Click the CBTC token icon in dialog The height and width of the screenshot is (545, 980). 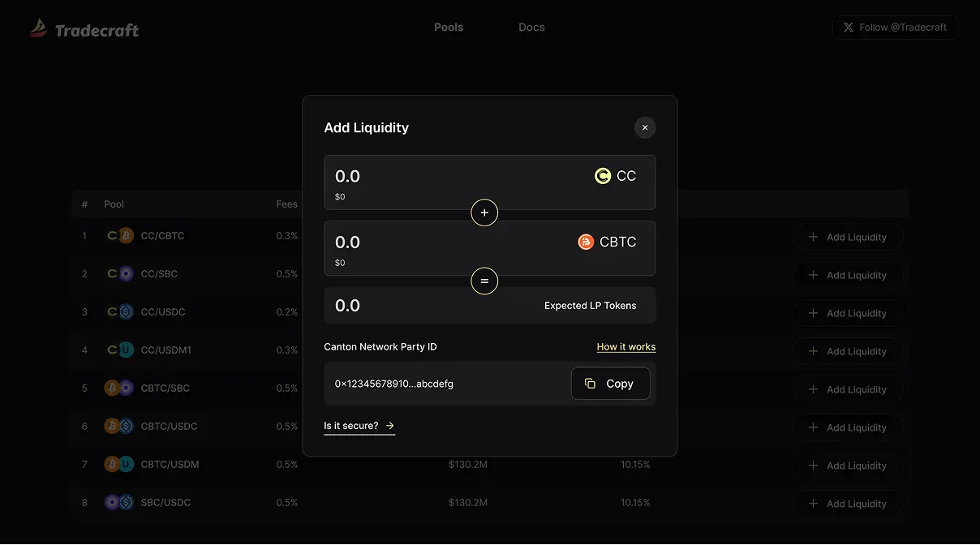pos(586,242)
